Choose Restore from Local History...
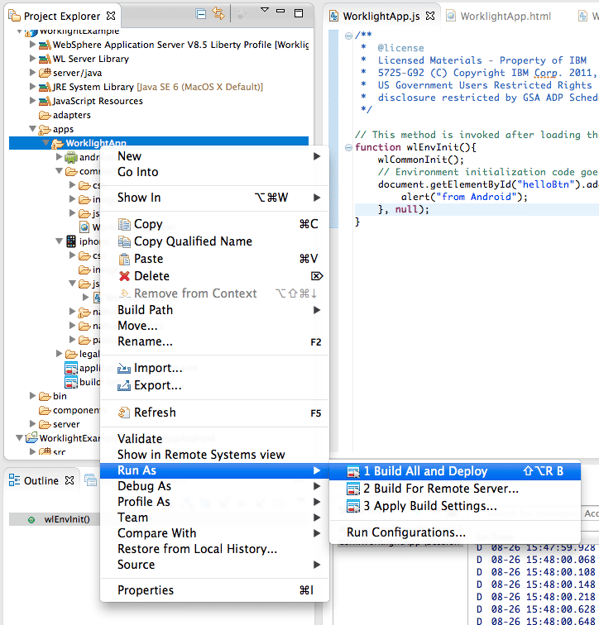The image size is (599, 625). (x=214, y=549)
